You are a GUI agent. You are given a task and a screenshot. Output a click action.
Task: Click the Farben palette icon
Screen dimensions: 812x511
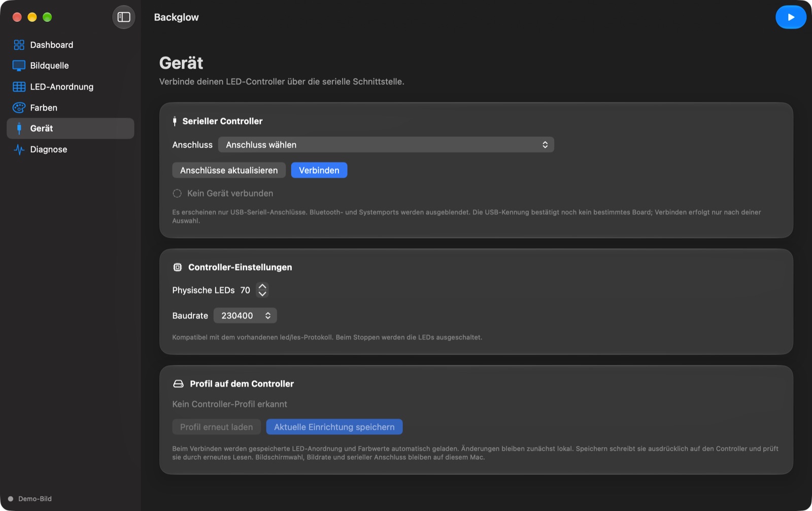click(19, 108)
